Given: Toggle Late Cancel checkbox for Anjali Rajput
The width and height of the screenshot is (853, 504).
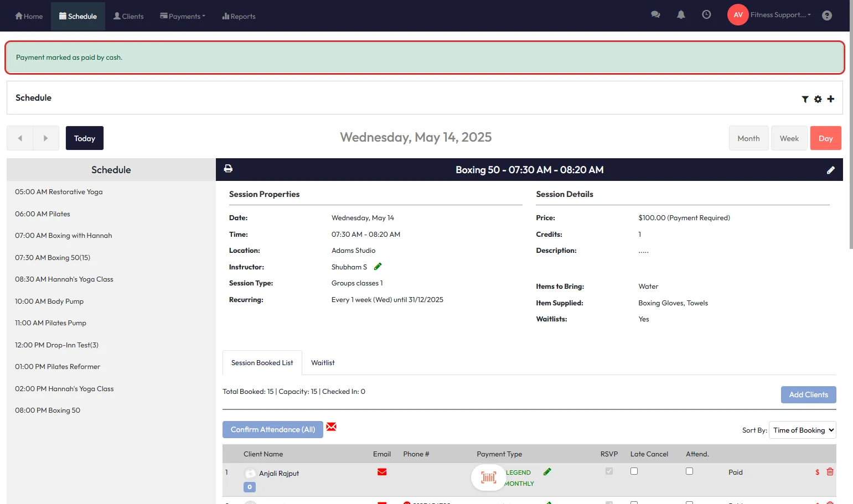Looking at the screenshot, I should coord(634,471).
